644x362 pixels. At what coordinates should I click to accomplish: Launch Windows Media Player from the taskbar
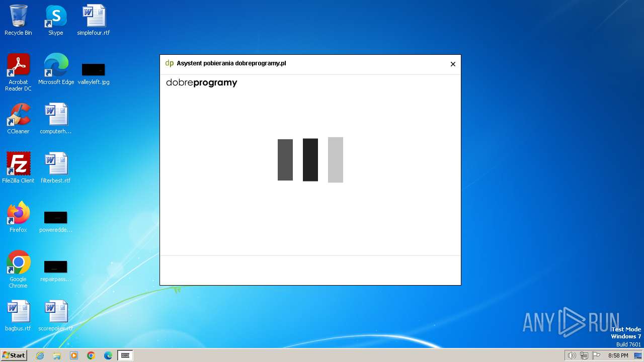click(74, 355)
